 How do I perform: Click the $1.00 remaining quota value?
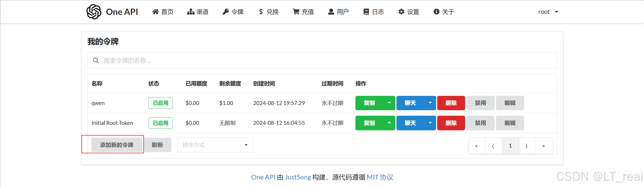coord(226,103)
